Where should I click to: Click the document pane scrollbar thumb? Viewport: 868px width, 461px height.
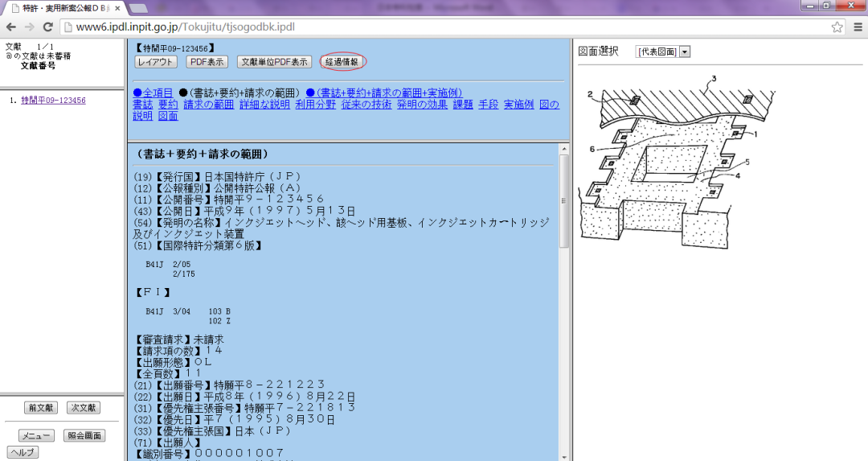point(564,201)
